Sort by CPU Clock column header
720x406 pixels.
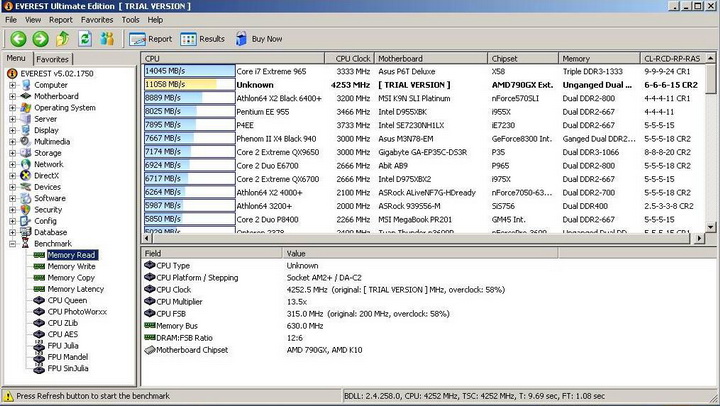click(349, 58)
